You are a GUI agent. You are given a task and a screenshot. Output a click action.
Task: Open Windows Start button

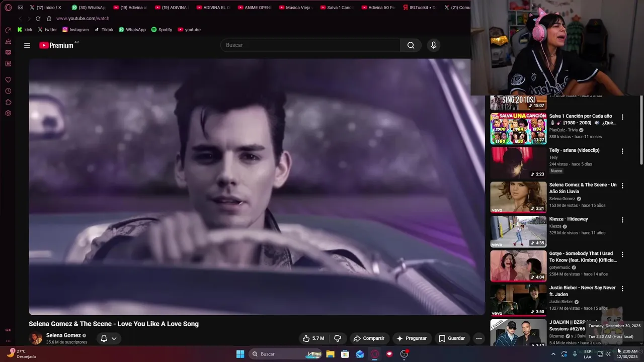coord(240,354)
